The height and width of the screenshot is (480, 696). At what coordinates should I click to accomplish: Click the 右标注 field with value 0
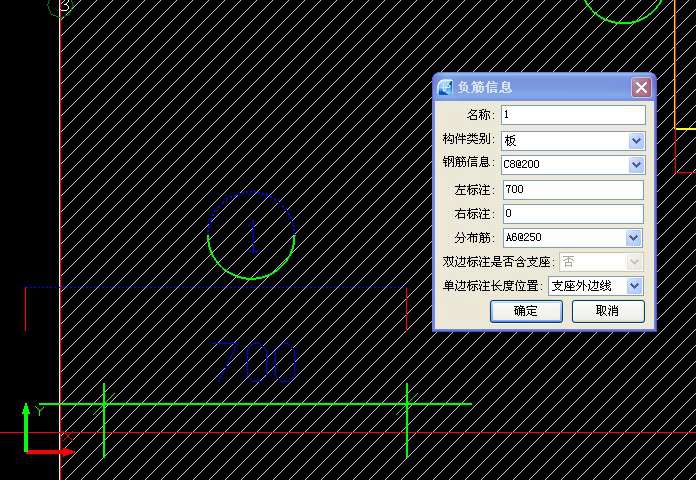[x=573, y=214]
